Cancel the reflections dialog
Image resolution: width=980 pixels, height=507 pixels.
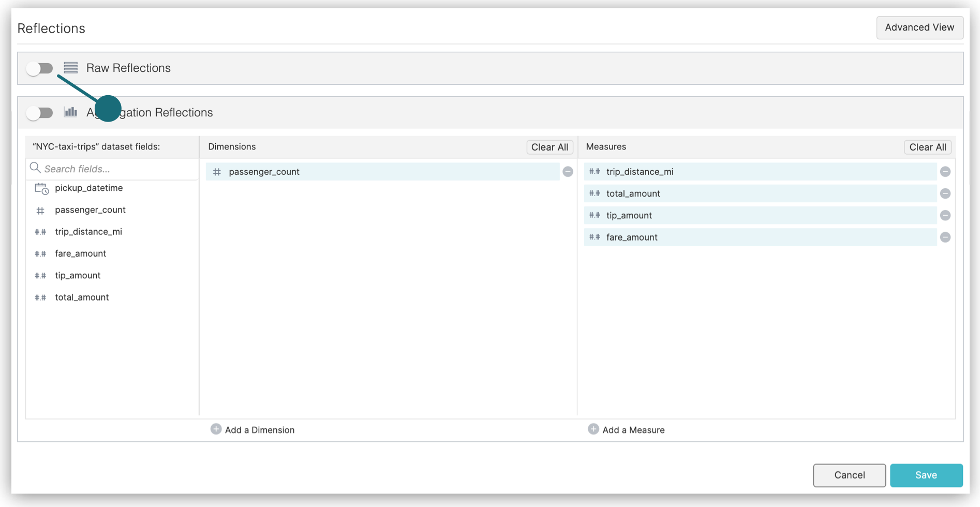(x=849, y=475)
